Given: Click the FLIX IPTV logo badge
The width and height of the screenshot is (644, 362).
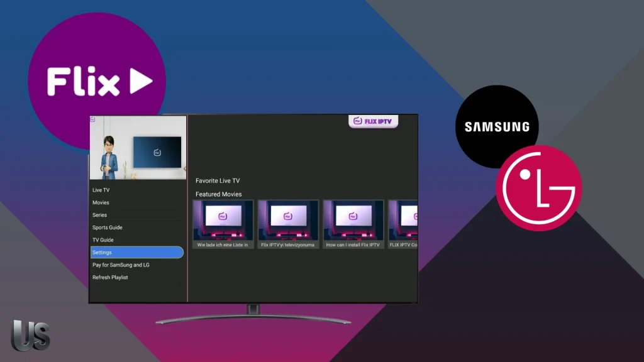Looking at the screenshot, I should point(373,121).
